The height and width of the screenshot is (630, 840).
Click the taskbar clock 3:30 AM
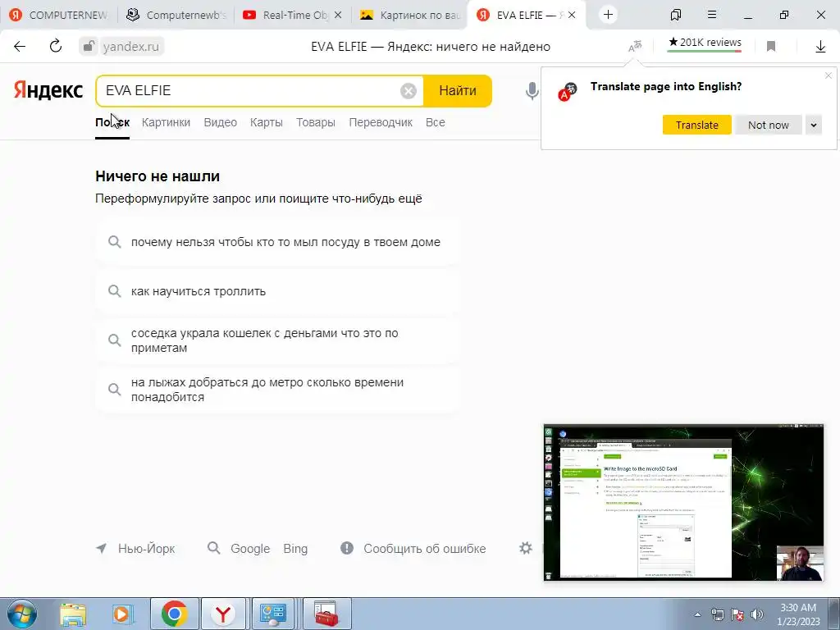(x=798, y=614)
